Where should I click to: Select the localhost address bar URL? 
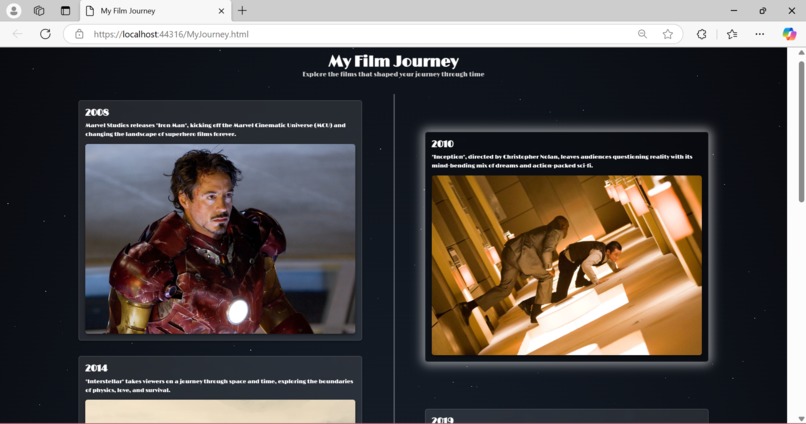pyautogui.click(x=171, y=34)
